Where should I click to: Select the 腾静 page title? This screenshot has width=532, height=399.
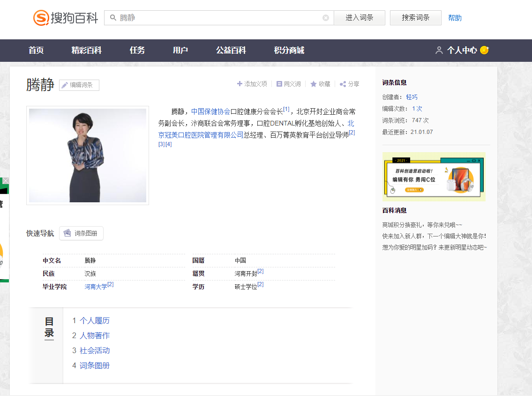[x=40, y=84]
